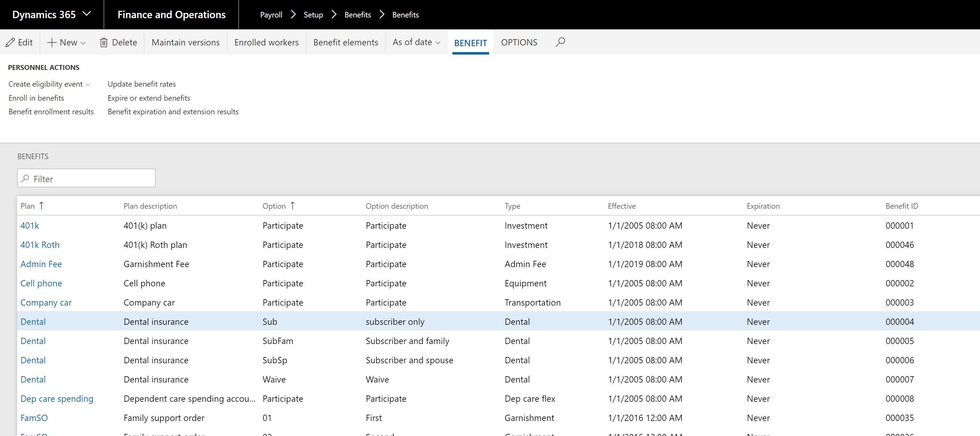
Task: Click the Delete trash can icon
Action: click(104, 42)
